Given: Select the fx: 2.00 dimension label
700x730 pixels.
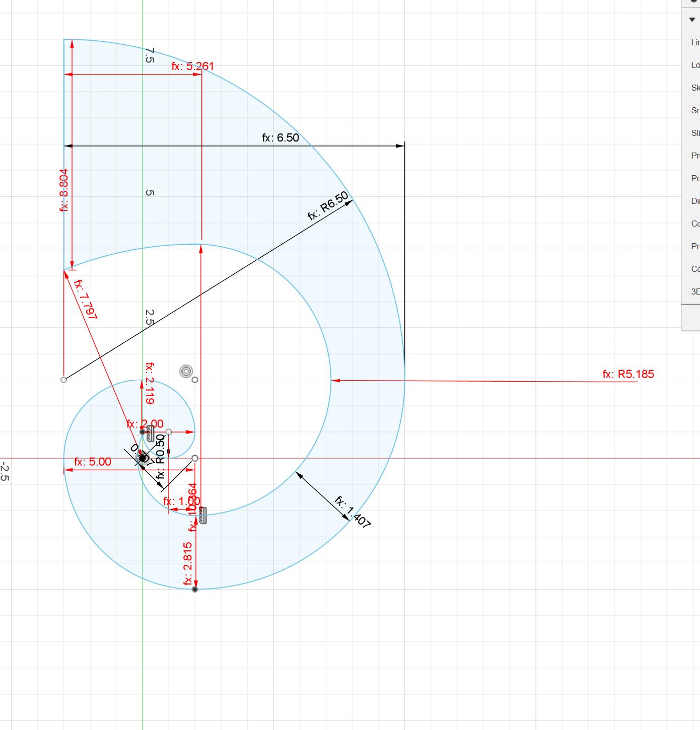Looking at the screenshot, I should pos(145,424).
